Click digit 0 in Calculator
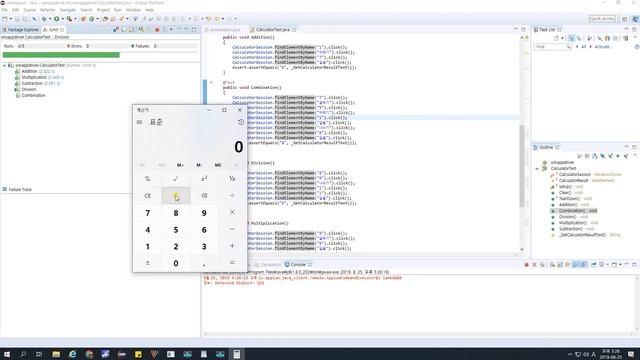Image resolution: width=640 pixels, height=360 pixels. 176,263
